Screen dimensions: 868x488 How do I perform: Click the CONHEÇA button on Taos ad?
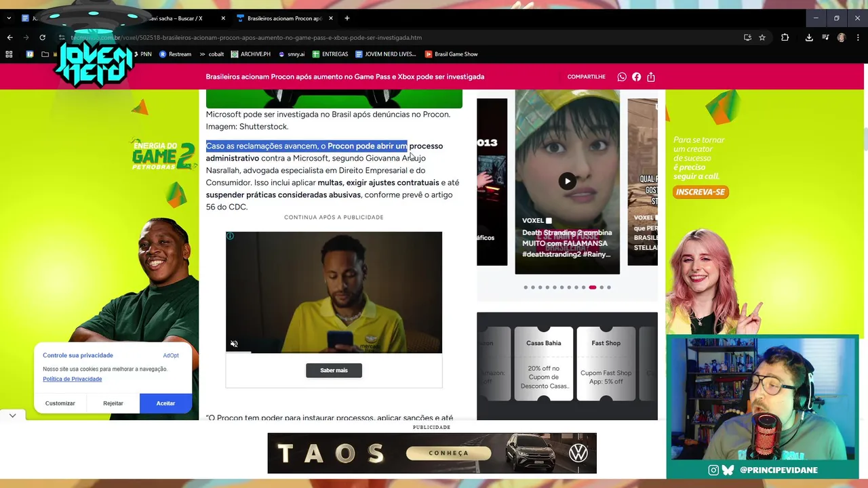coord(449,453)
